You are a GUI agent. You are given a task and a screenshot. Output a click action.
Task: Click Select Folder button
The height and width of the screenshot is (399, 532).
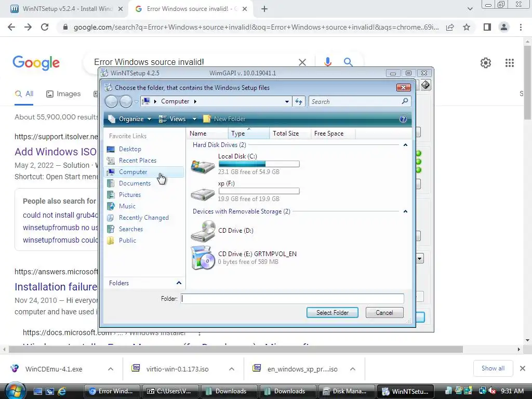pyautogui.click(x=332, y=312)
